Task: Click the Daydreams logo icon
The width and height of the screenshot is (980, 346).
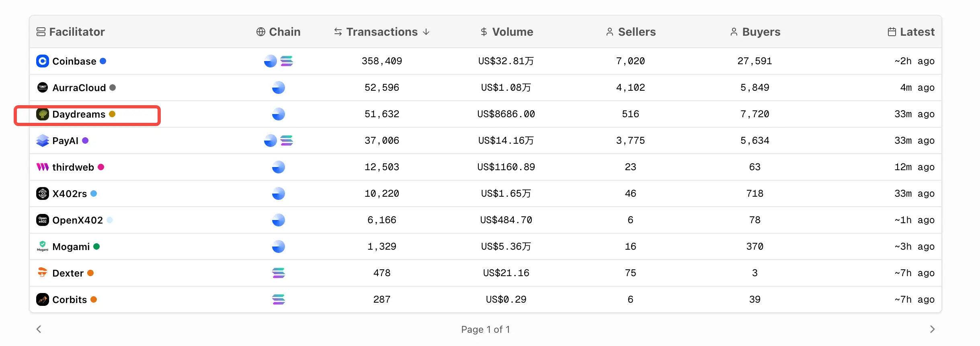Action: click(43, 114)
